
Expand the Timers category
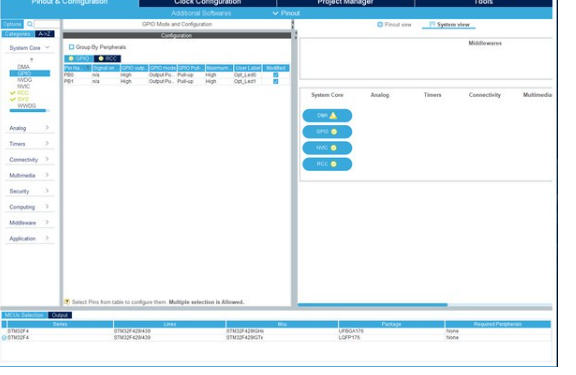29,144
